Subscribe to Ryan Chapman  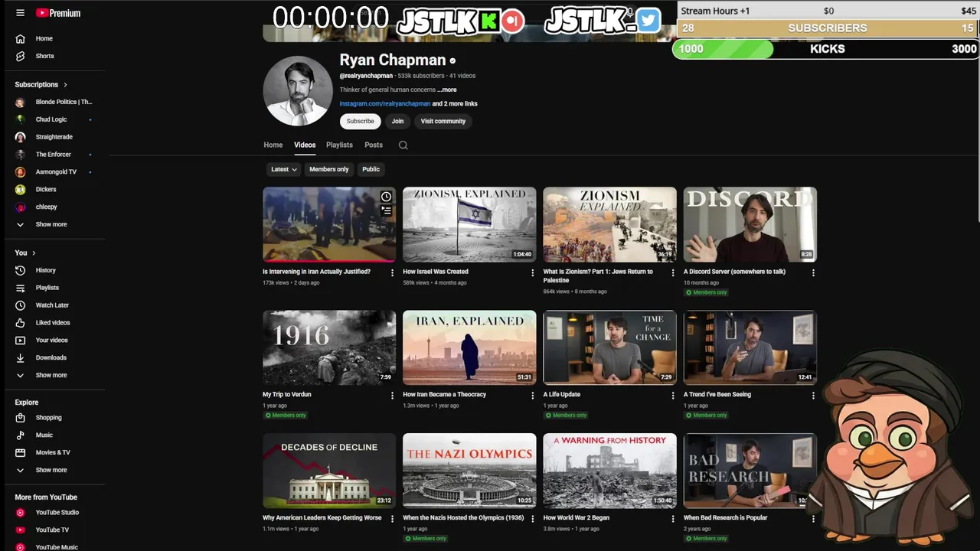(360, 121)
